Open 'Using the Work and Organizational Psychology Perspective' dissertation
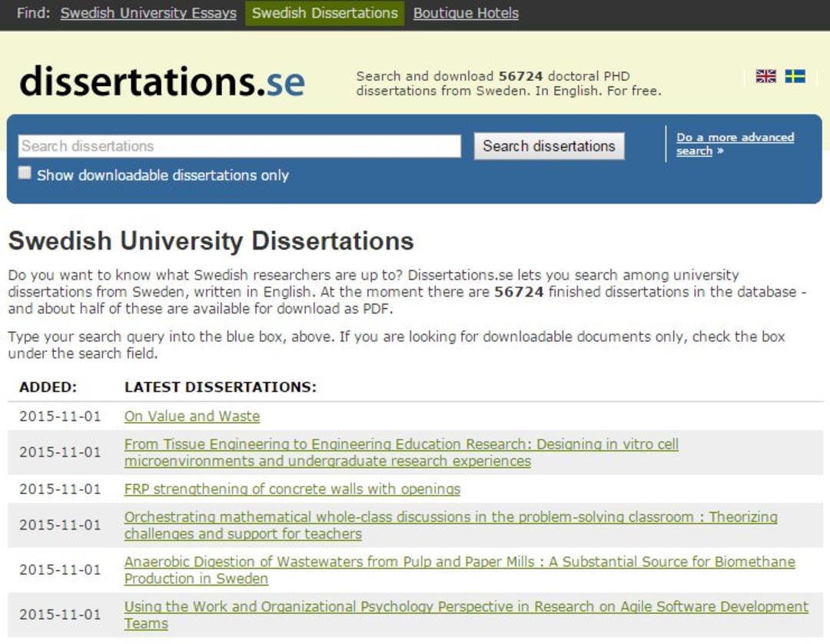Image resolution: width=830 pixels, height=644 pixels. click(x=466, y=615)
